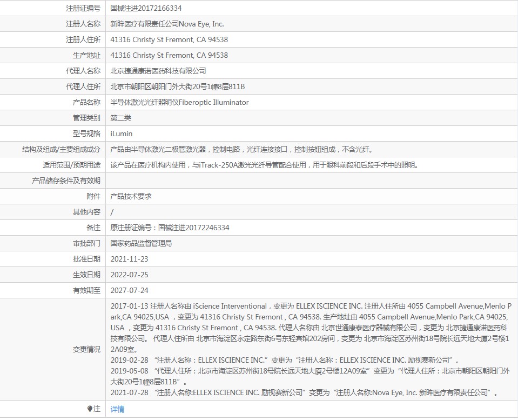Viewport: 518px width, 420px height.
Task: Select agent address 北京市朝阳区朝阳门外大街20号1幢8层811B
Action: point(178,86)
